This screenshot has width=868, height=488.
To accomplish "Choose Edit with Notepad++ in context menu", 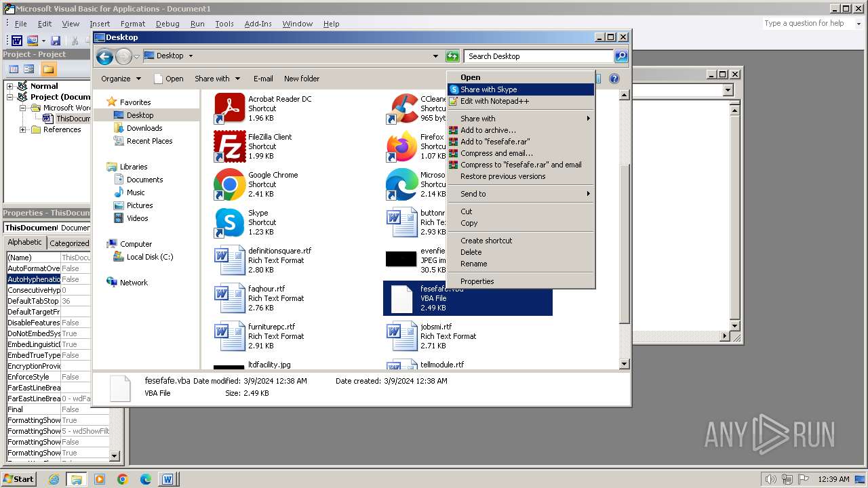I will click(x=521, y=101).
